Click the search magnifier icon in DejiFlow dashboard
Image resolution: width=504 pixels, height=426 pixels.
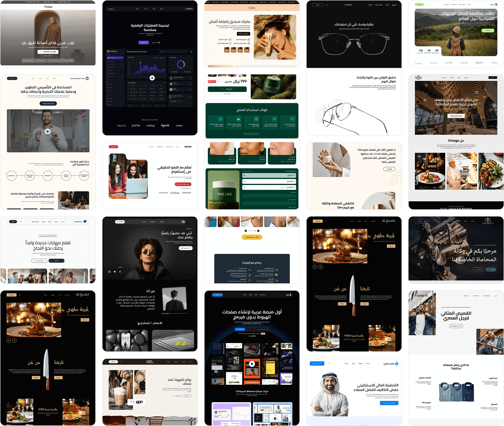coord(161,52)
